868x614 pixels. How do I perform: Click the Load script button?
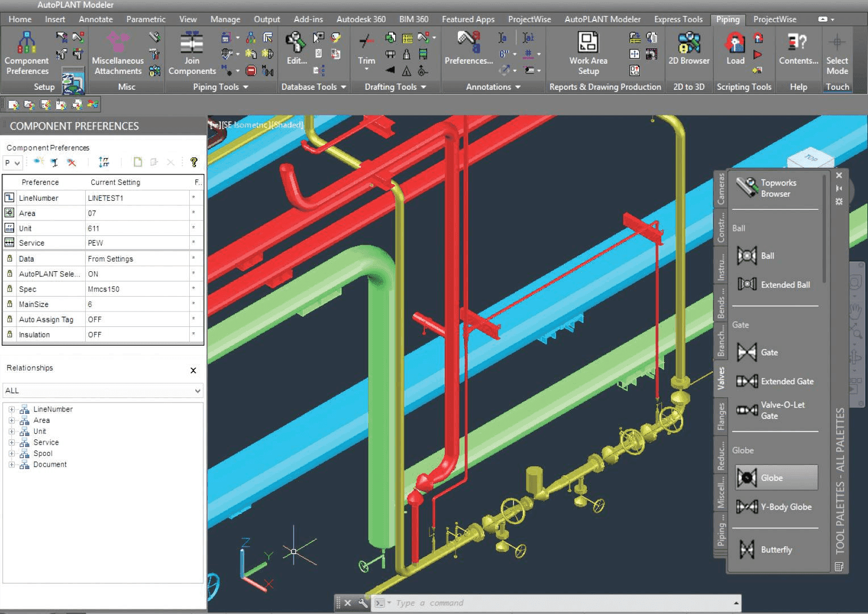pos(735,48)
